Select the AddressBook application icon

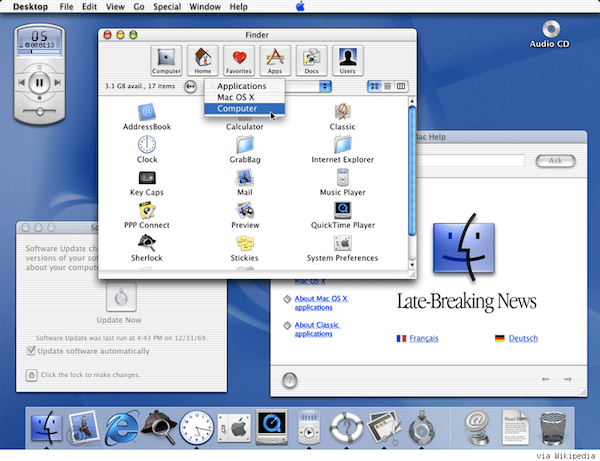click(x=147, y=112)
